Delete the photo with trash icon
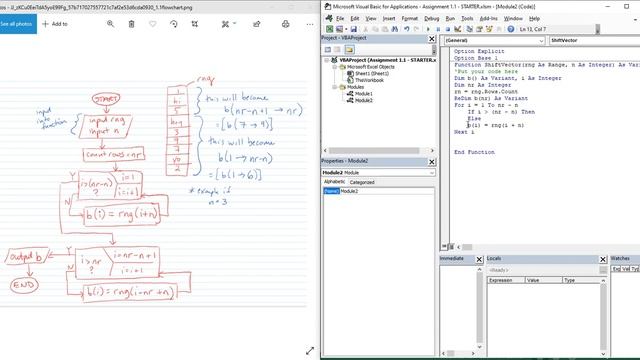This screenshot has height=360, width=640. tap(131, 24)
